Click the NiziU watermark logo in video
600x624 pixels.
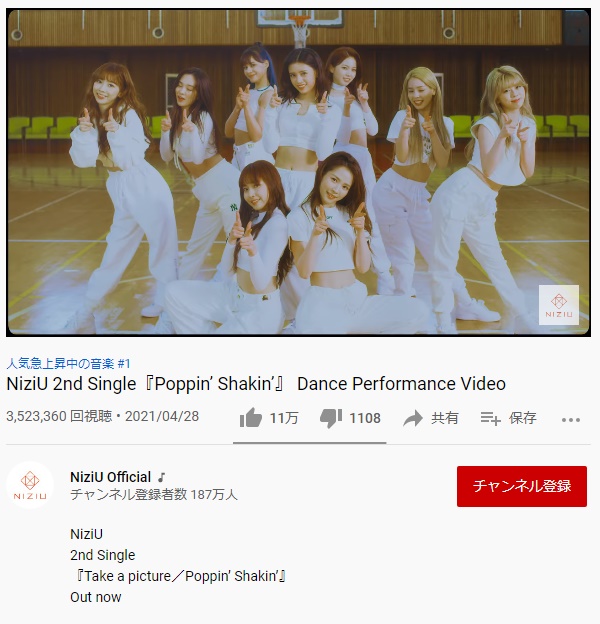coord(559,305)
